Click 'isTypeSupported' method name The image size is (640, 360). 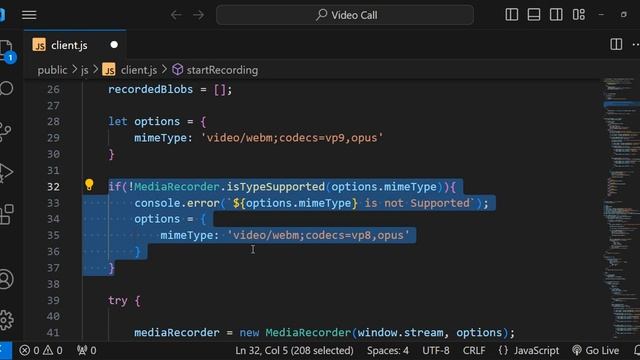276,187
